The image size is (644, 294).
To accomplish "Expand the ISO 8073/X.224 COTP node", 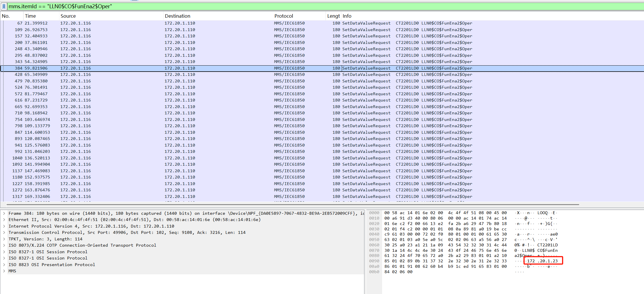I will tap(4, 245).
